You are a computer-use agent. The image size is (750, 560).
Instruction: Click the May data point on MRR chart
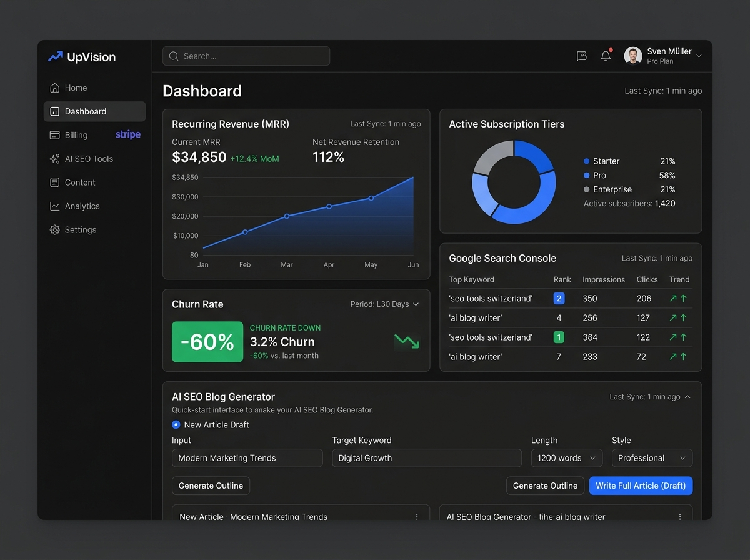pos(371,198)
